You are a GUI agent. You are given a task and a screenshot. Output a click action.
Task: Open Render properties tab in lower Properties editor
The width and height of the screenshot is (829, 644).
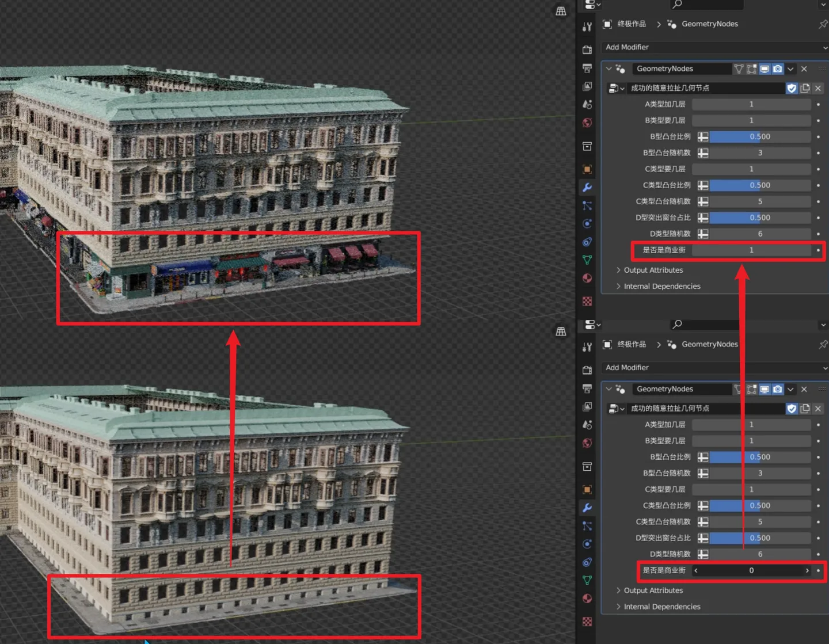pos(587,370)
